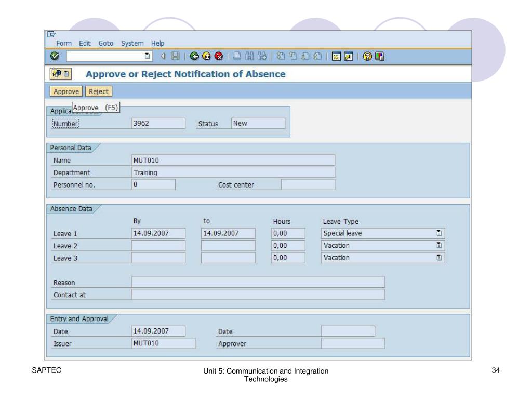532x399 pixels.
Task: Open the System menu
Action: [132, 43]
